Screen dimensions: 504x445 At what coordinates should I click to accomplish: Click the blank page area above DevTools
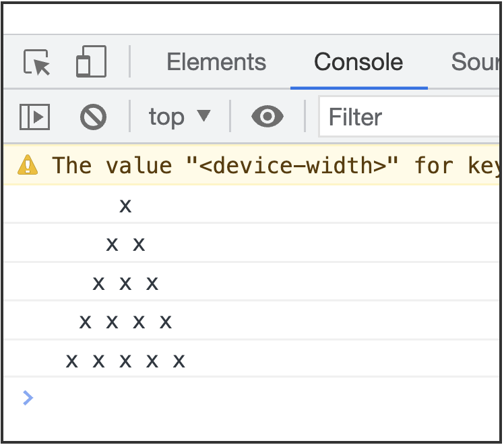[252, 18]
